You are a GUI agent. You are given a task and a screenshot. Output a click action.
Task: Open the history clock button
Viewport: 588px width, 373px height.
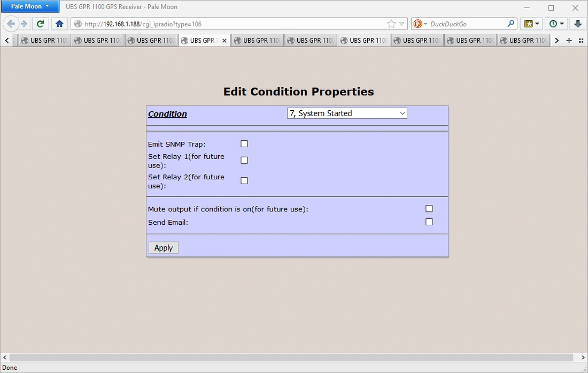[556, 24]
